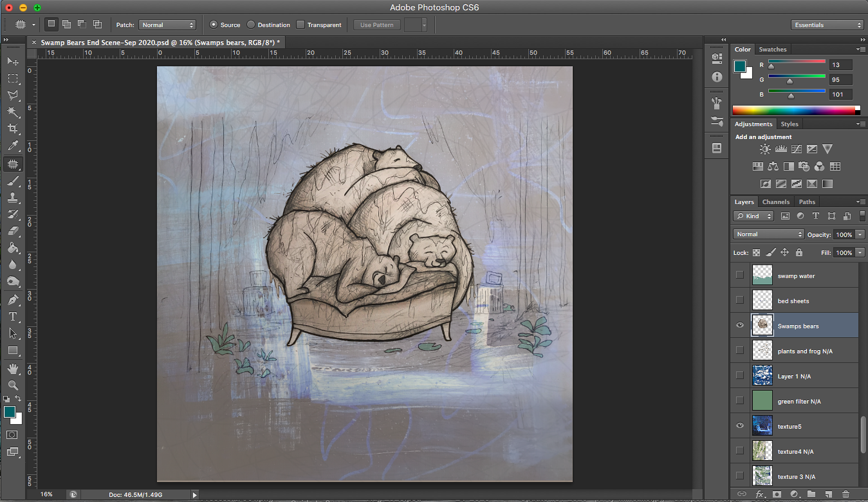Hide the texture5 layer

(740, 426)
